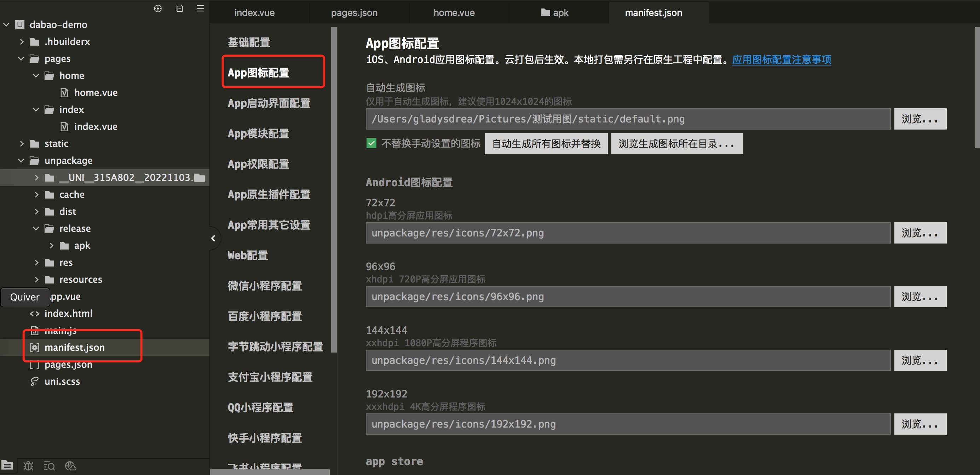
Task: Open the App启动界面配置 section
Action: tap(269, 103)
